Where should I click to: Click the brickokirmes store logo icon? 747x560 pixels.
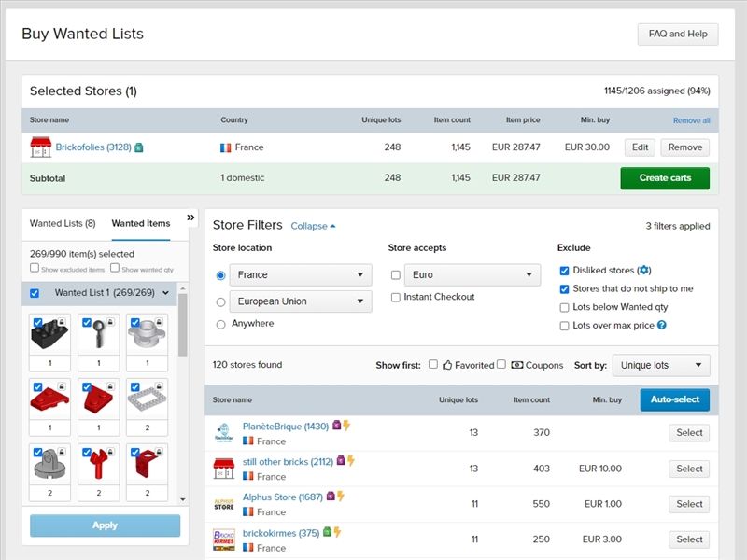(224, 539)
